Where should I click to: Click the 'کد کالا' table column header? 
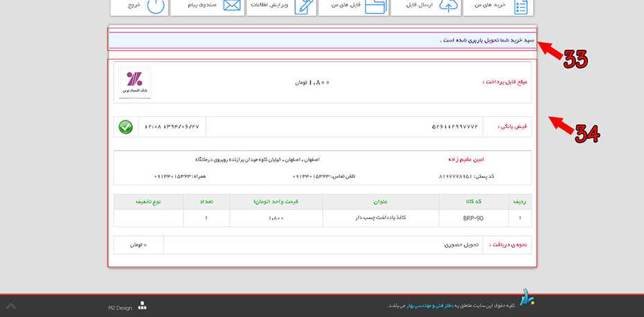point(473,201)
